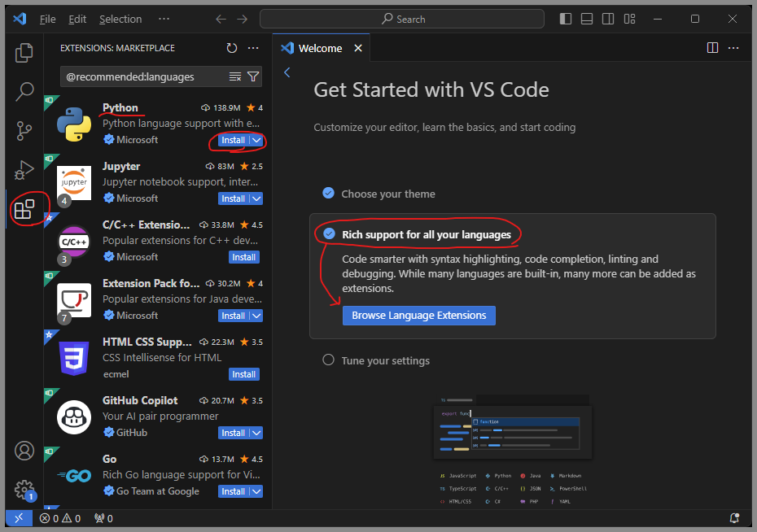Install the Go extension

pyautogui.click(x=234, y=491)
